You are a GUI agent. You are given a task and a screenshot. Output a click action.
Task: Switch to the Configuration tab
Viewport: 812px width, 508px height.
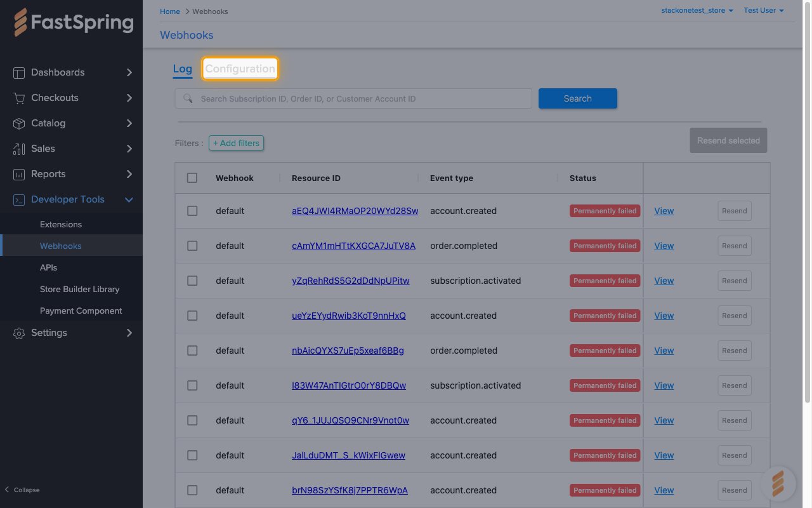pyautogui.click(x=240, y=69)
